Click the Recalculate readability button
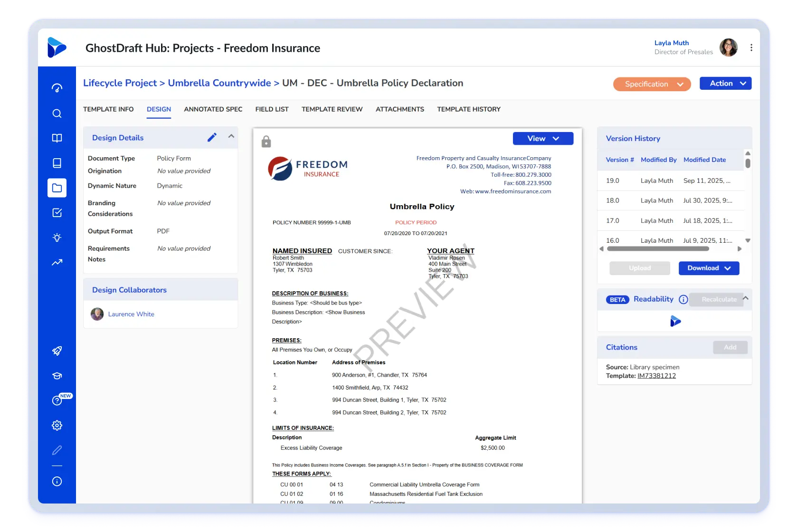Screen dimensions: 798x532 [716, 299]
